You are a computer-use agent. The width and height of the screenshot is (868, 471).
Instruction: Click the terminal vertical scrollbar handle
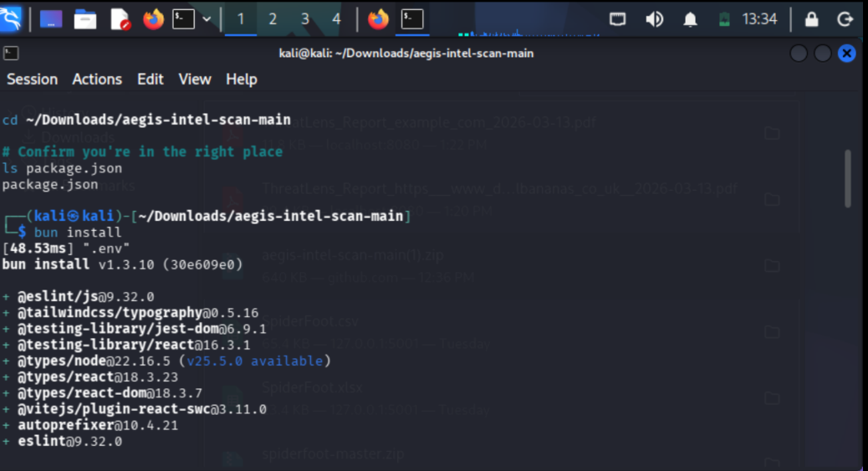(x=848, y=178)
